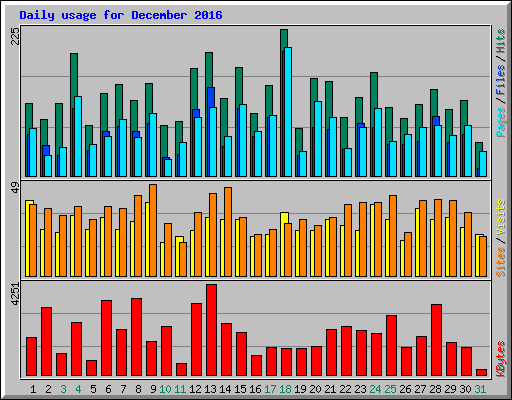512x400 pixels.
Task: Select day label 16 on the x-axis
Action: (255, 389)
